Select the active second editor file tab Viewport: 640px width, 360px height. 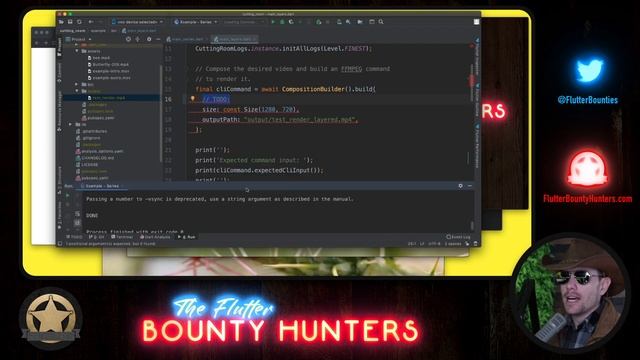(235, 39)
